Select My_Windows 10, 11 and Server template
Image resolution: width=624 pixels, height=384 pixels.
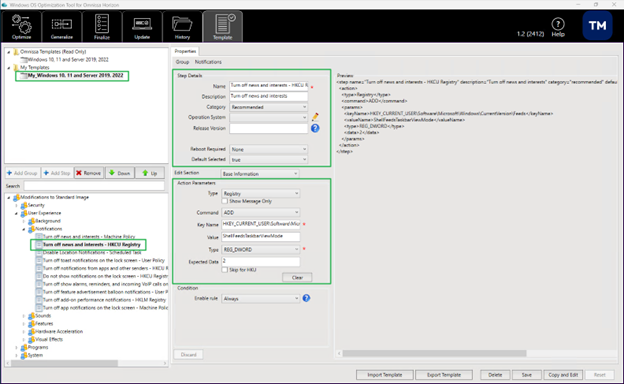(x=75, y=76)
